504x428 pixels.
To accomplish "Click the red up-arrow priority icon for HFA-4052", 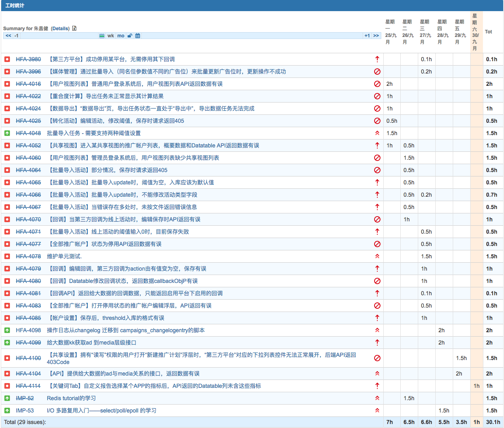I will [377, 145].
